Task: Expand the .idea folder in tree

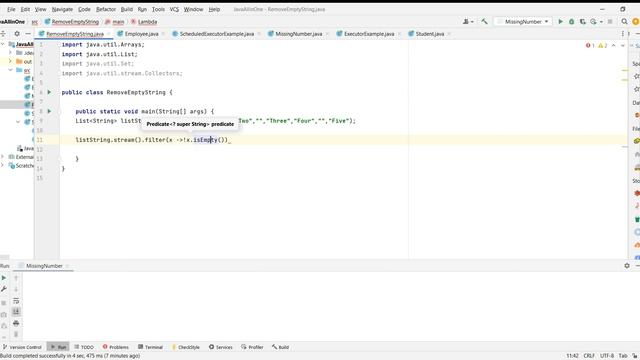Action: click(x=10, y=53)
